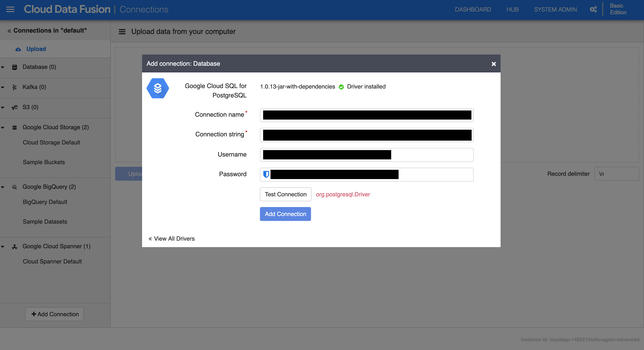The height and width of the screenshot is (350, 644).
Task: Collapse the Database section arrow
Action: click(3, 67)
